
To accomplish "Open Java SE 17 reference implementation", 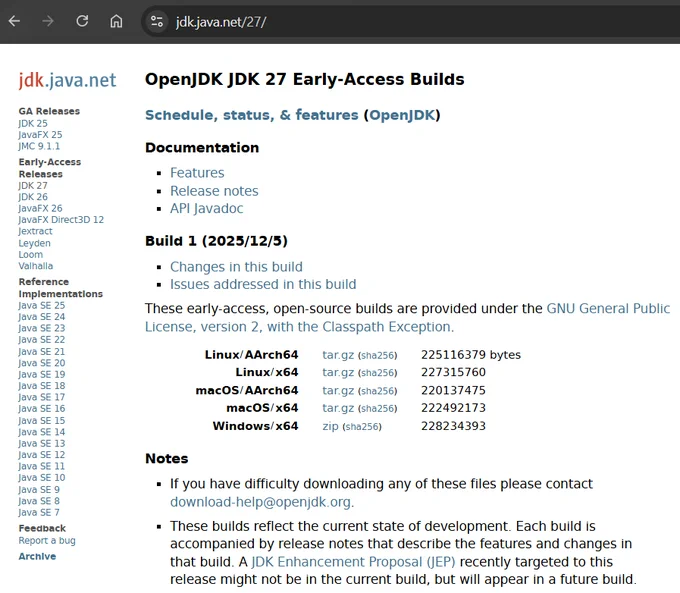I will (x=42, y=397).
